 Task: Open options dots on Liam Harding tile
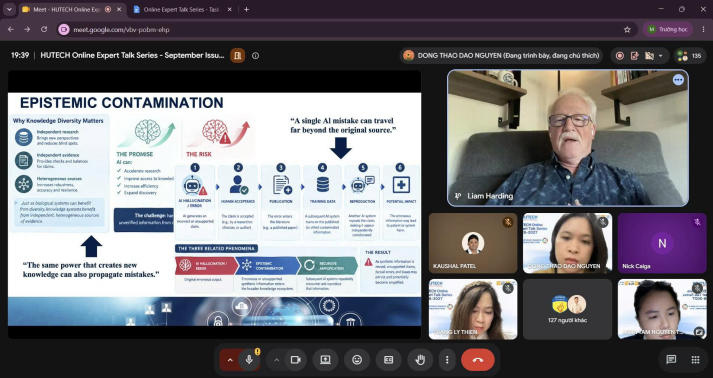pos(678,80)
